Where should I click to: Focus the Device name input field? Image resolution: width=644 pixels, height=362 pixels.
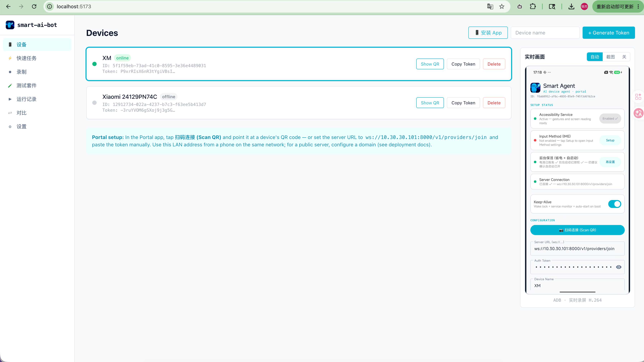point(545,33)
